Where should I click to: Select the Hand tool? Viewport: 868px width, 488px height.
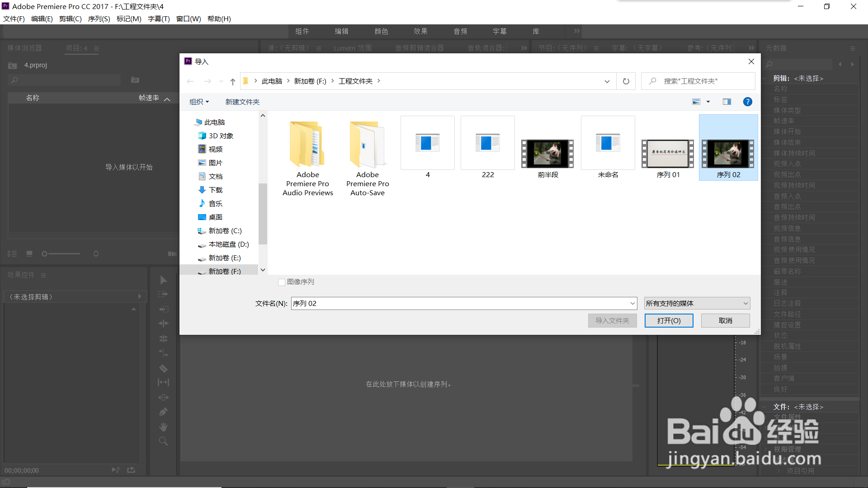click(x=163, y=427)
